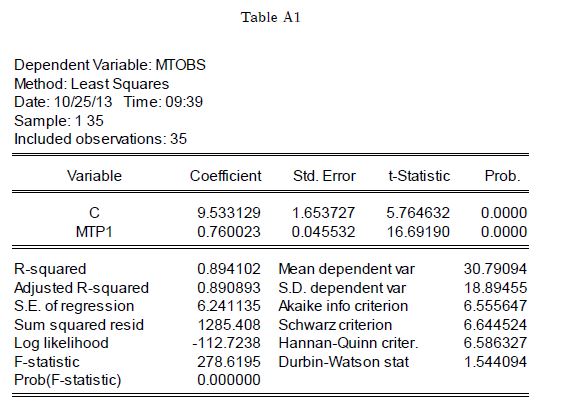571x405 pixels.
Task: Click the Akaike info criterion label
Action: (343, 306)
